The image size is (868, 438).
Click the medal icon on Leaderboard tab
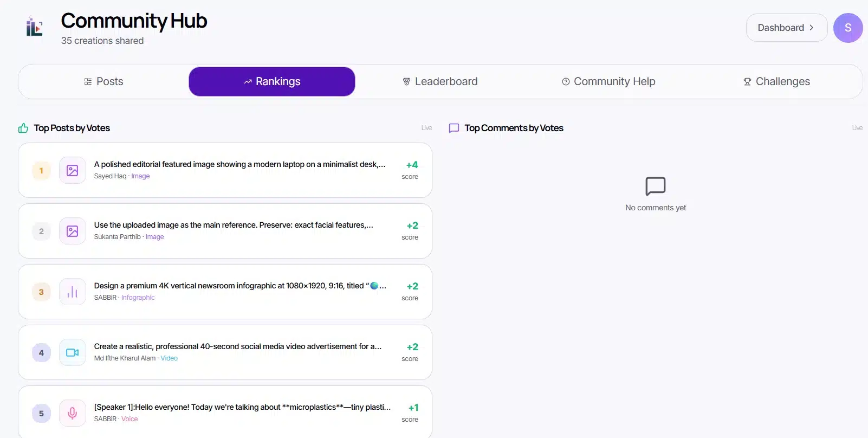click(406, 81)
